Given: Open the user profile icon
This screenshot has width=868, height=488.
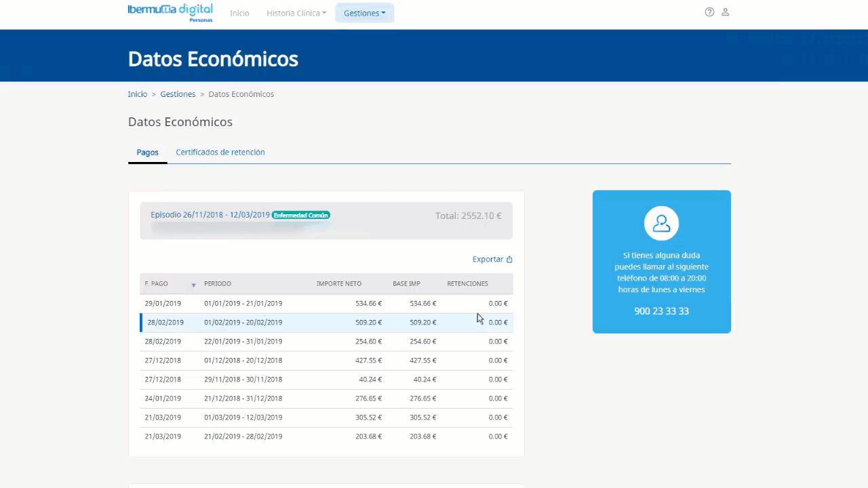Looking at the screenshot, I should [725, 12].
